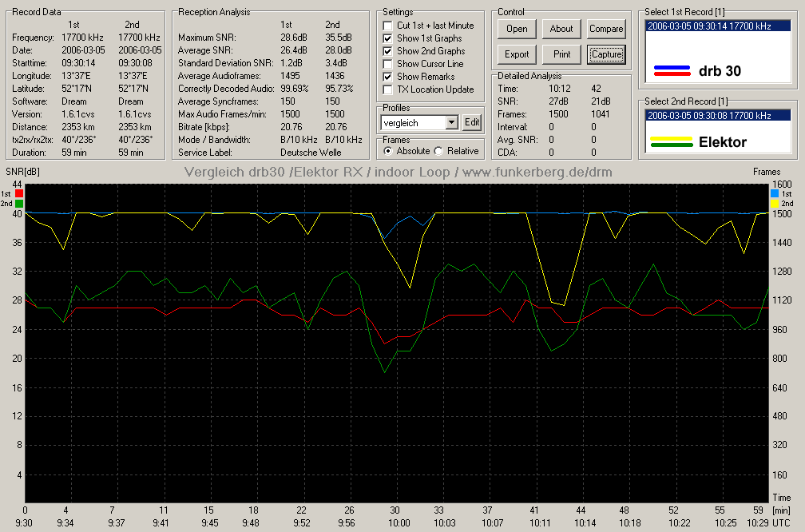Click the yellow 2nd Frames legend swatch
Image resolution: width=805 pixels, height=532 pixels.
[774, 204]
